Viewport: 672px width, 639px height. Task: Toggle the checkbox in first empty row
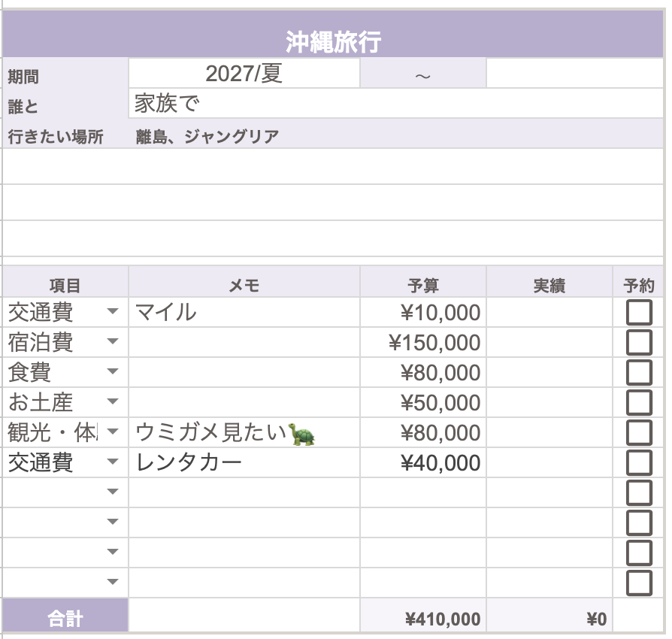pos(639,492)
